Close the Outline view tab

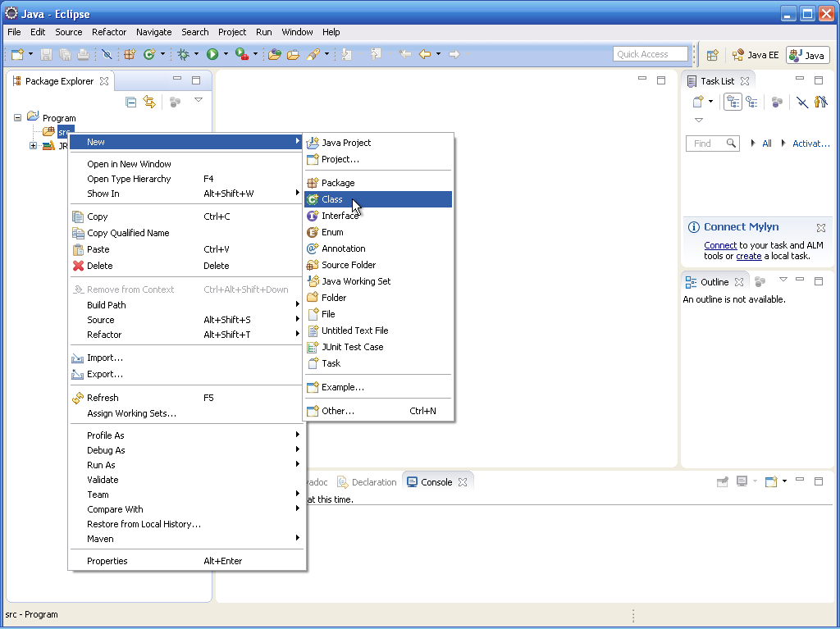[x=739, y=282]
